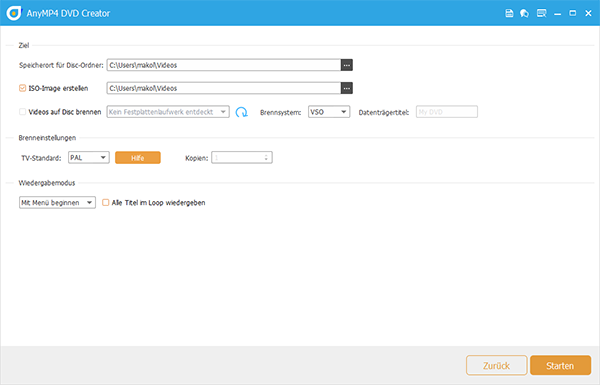Open the disc drive dropdown

tap(168, 112)
